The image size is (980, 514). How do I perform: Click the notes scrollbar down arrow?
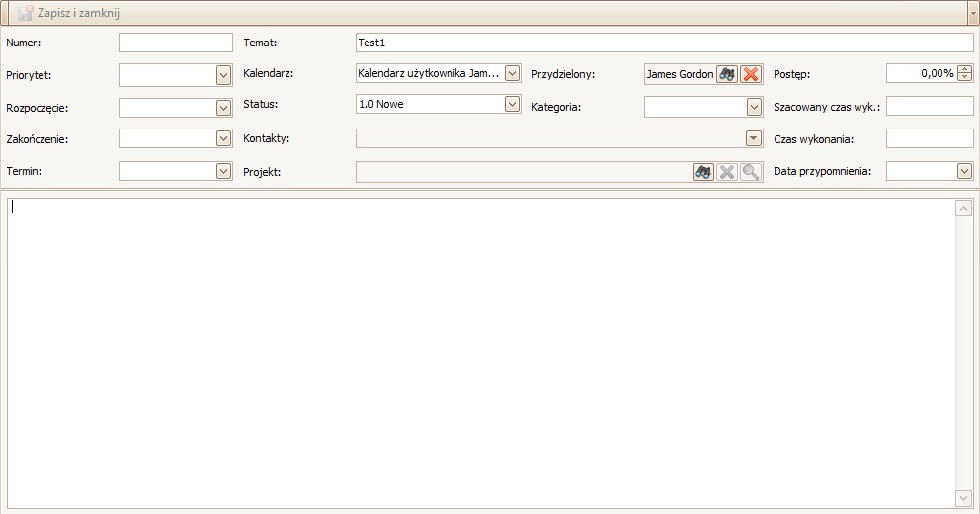(x=964, y=498)
